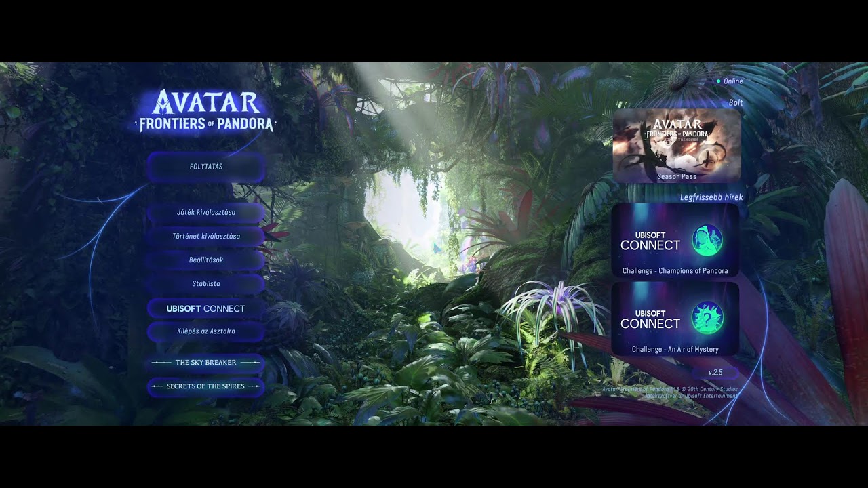The width and height of the screenshot is (868, 488).
Task: Click the Champions of Pandora challenge icon
Action: [x=707, y=241]
